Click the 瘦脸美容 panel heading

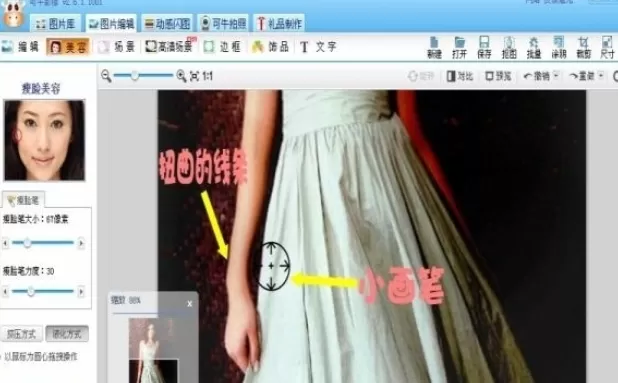coord(41,89)
